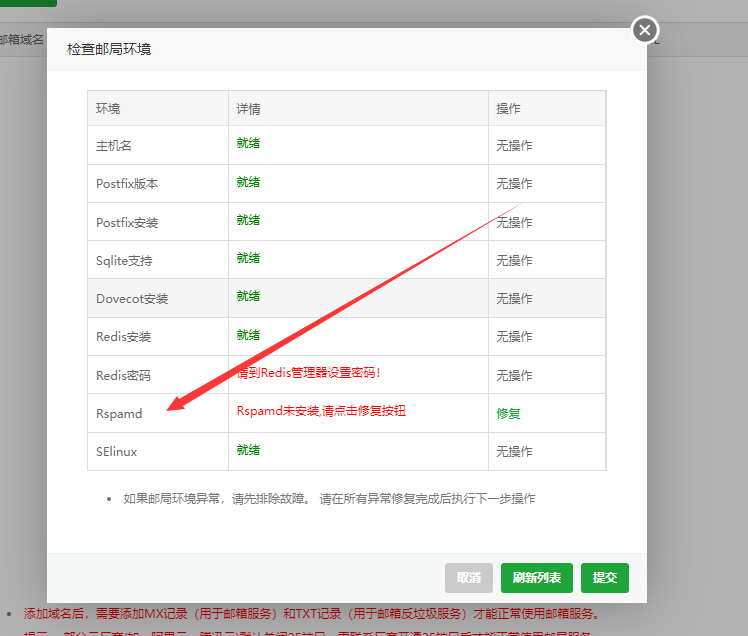Select the Postfix安装 row label
Screen dimensions: 748x636
[127, 222]
